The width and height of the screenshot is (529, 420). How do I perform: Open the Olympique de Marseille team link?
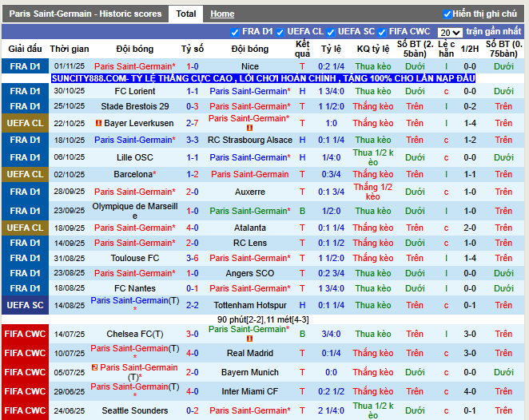tap(135, 211)
